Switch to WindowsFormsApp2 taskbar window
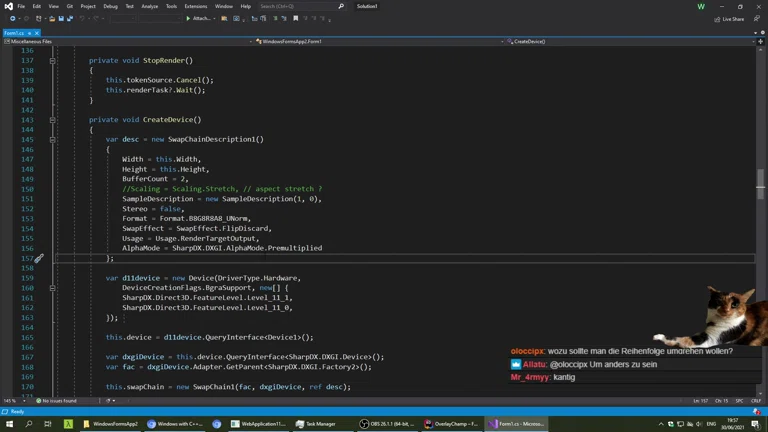Viewport: 768px width, 432px height. point(110,424)
